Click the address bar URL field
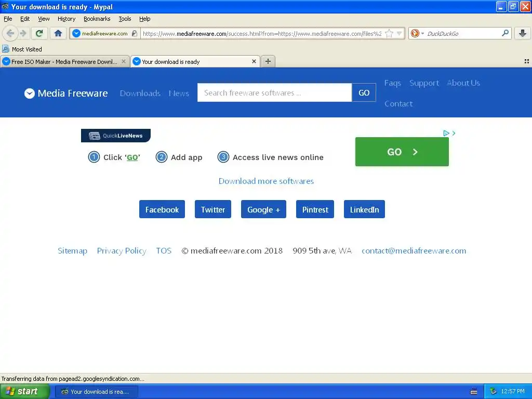The image size is (532, 399). coord(262,33)
